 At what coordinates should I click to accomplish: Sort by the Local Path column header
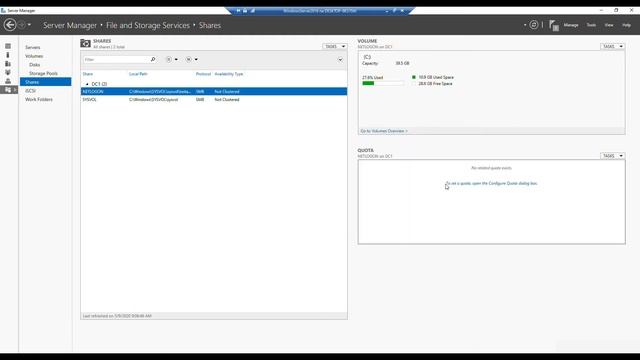tap(138, 74)
